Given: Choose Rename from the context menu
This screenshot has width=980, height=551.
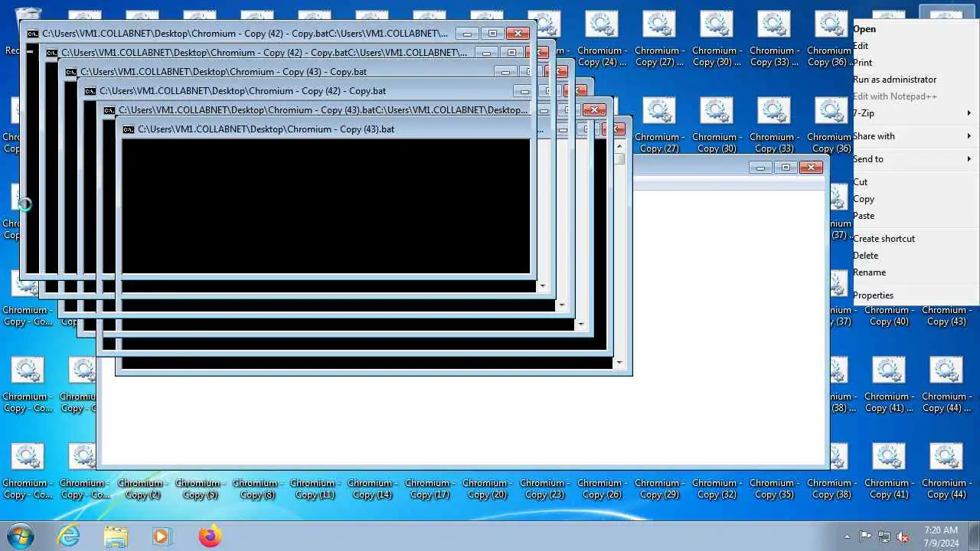Looking at the screenshot, I should [869, 272].
